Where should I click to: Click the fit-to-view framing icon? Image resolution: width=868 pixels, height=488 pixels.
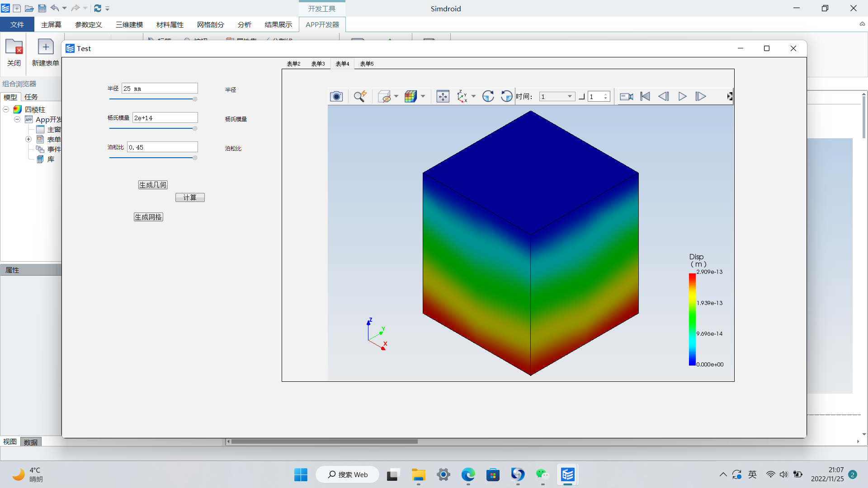pos(442,96)
